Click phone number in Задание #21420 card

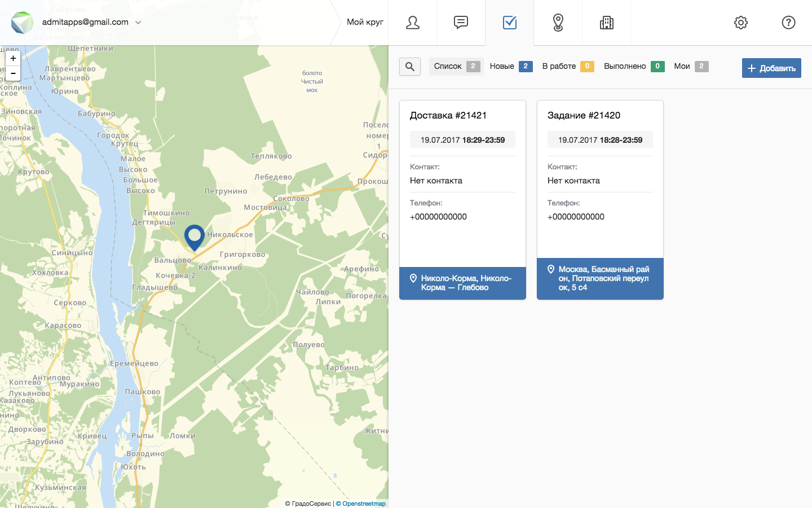(x=576, y=217)
